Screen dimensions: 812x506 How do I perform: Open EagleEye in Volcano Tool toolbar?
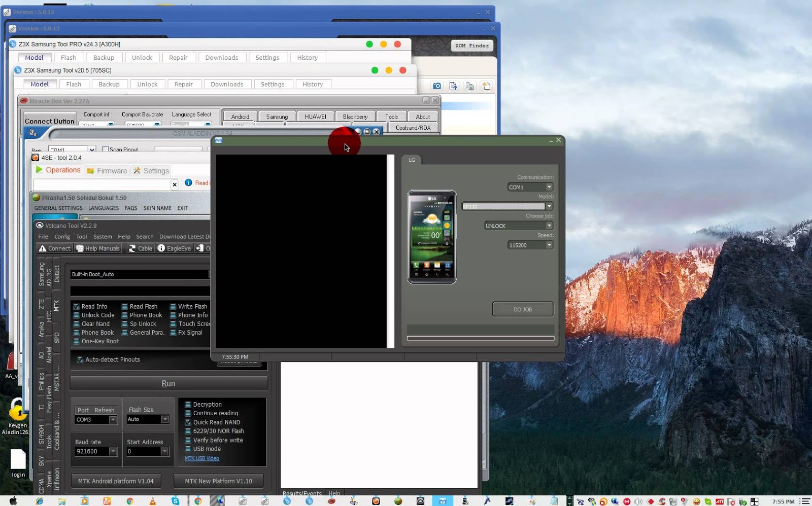174,248
